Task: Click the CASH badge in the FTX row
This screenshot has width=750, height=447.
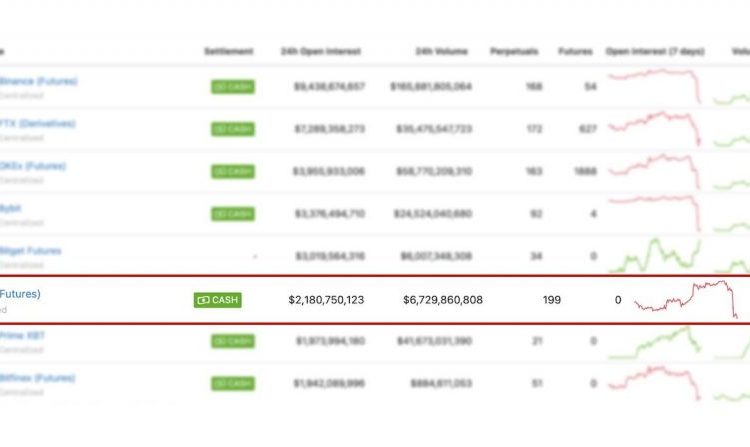Action: [233, 129]
